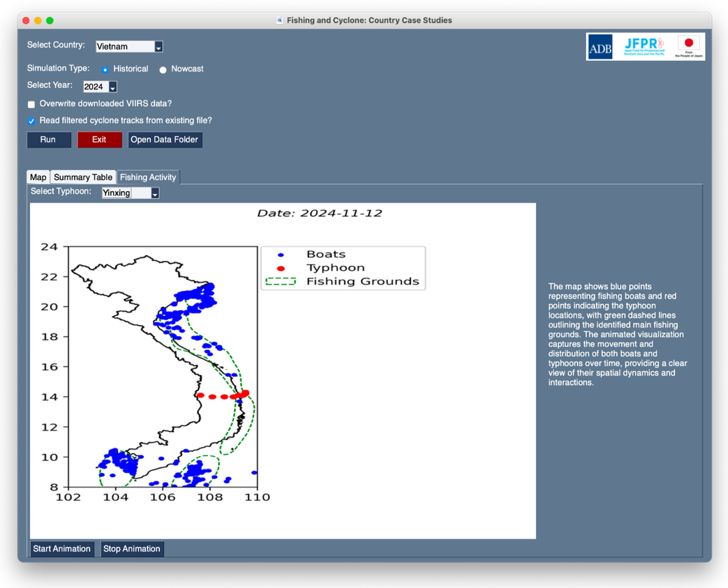Select the Historical simulation type
728x588 pixels.
(x=105, y=70)
